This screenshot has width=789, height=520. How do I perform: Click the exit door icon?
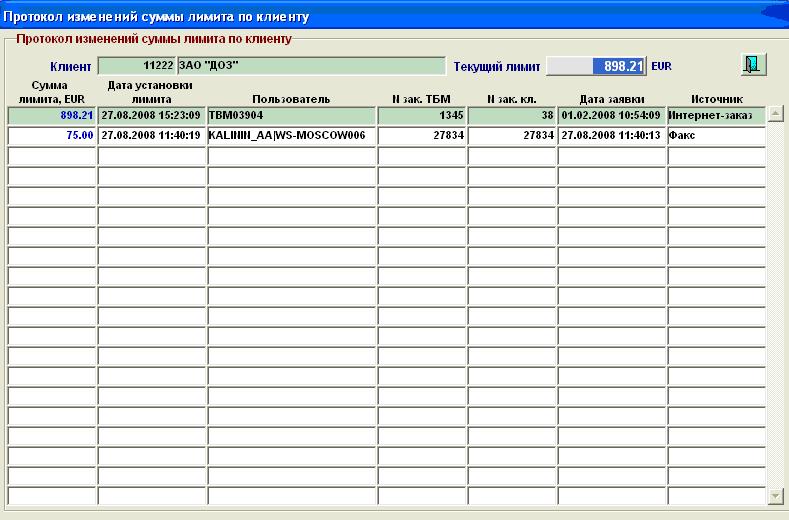[754, 64]
